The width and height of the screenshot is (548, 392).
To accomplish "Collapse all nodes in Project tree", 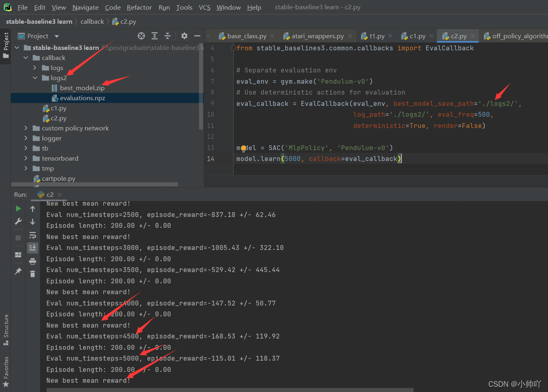I will click(x=168, y=36).
